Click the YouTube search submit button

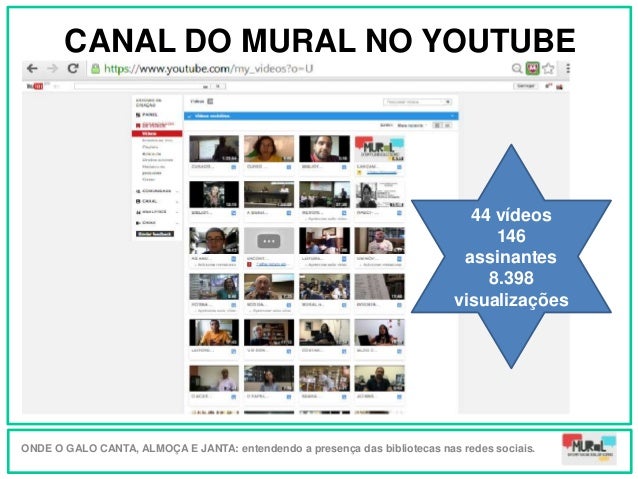(x=218, y=86)
